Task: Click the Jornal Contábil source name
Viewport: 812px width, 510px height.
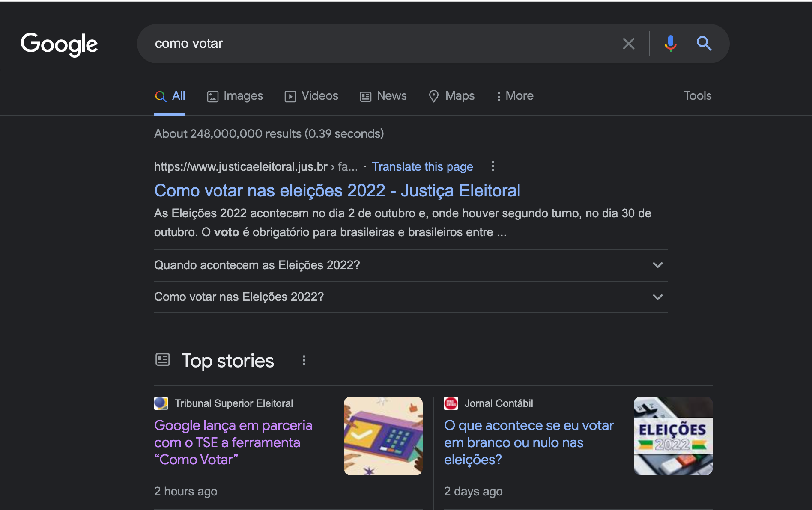Action: pos(499,403)
